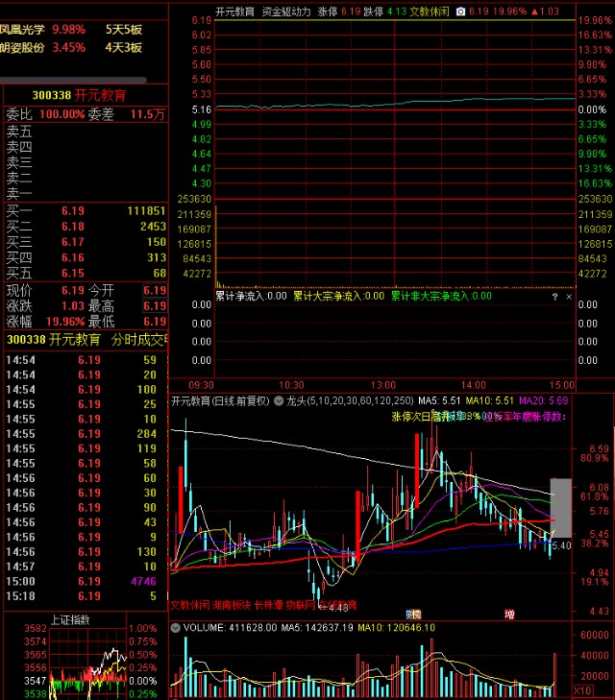Click the gray highlighted latest candle area
615x700 pixels.
[x=561, y=508]
